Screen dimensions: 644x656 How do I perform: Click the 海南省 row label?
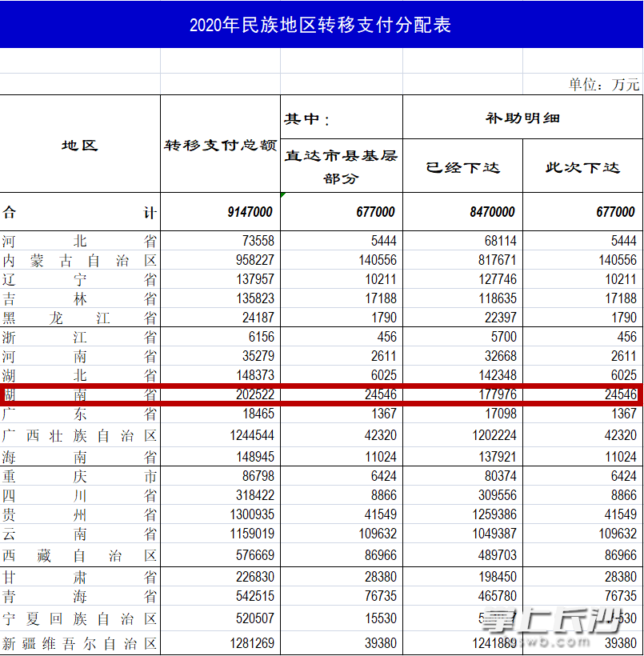(x=80, y=457)
